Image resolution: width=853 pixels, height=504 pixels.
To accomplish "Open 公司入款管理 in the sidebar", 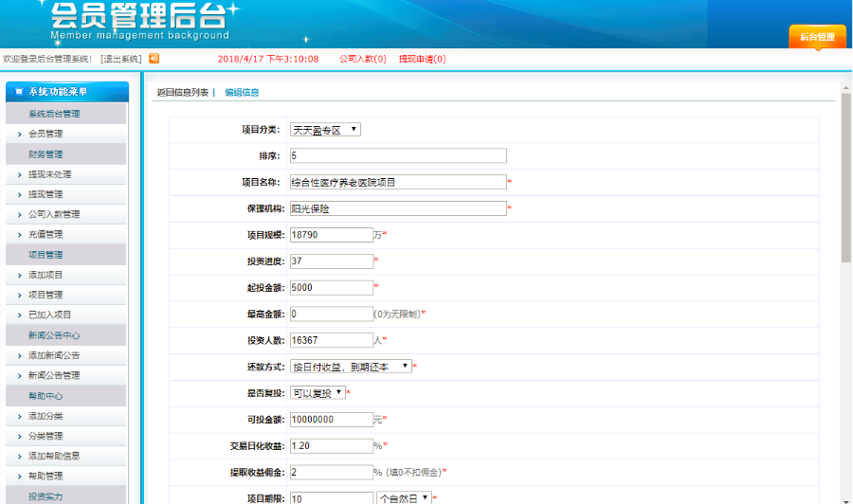I will (x=54, y=214).
